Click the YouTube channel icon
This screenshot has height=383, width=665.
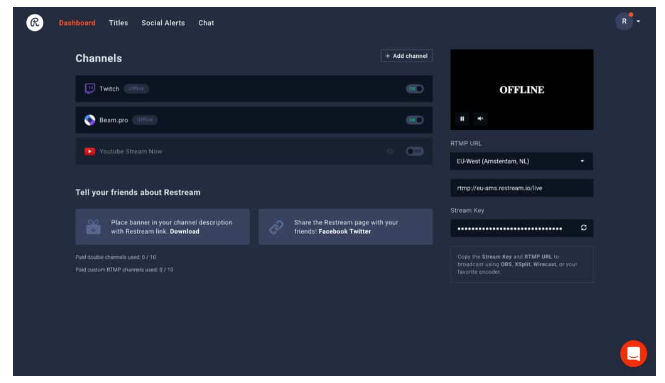(x=89, y=151)
